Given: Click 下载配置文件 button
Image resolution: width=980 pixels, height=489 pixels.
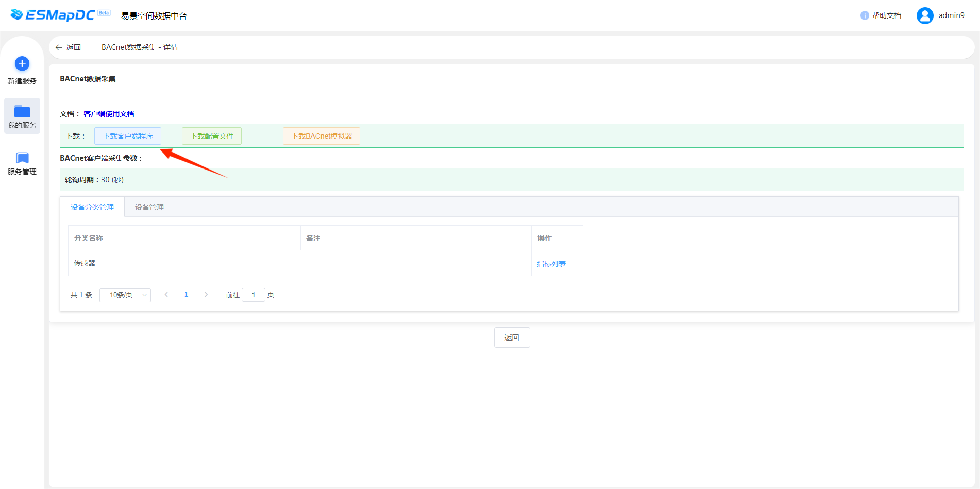Looking at the screenshot, I should point(212,136).
